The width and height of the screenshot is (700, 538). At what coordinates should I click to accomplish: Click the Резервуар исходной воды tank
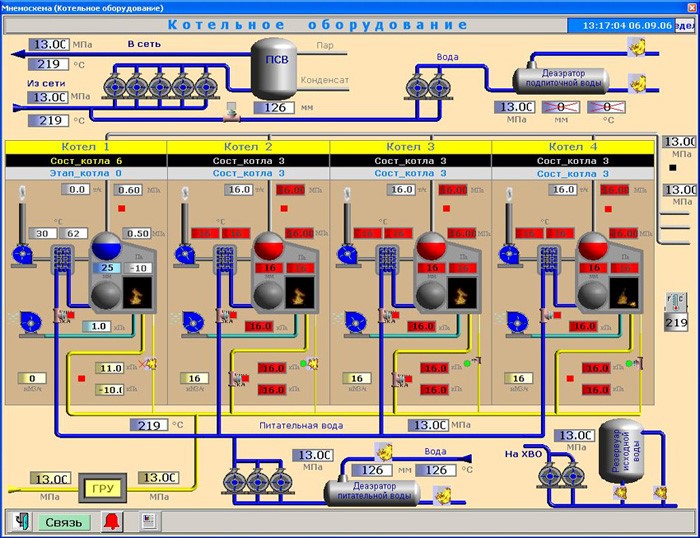[x=621, y=451]
